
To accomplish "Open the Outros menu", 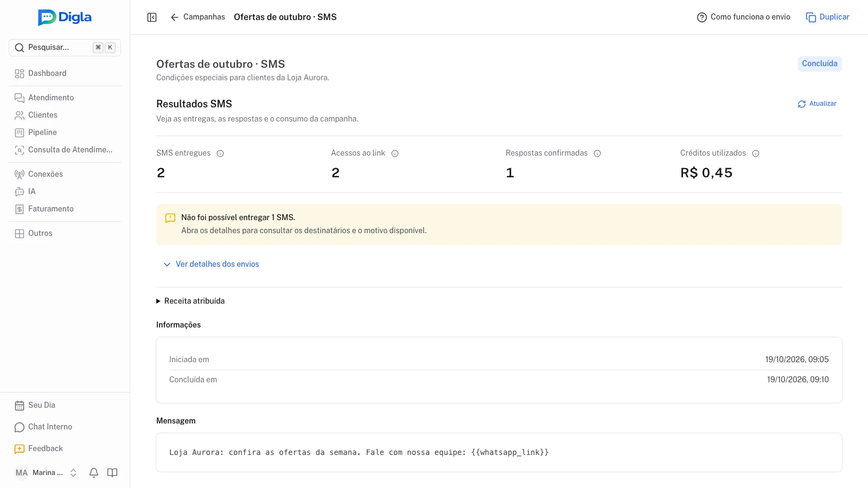I will click(x=65, y=233).
